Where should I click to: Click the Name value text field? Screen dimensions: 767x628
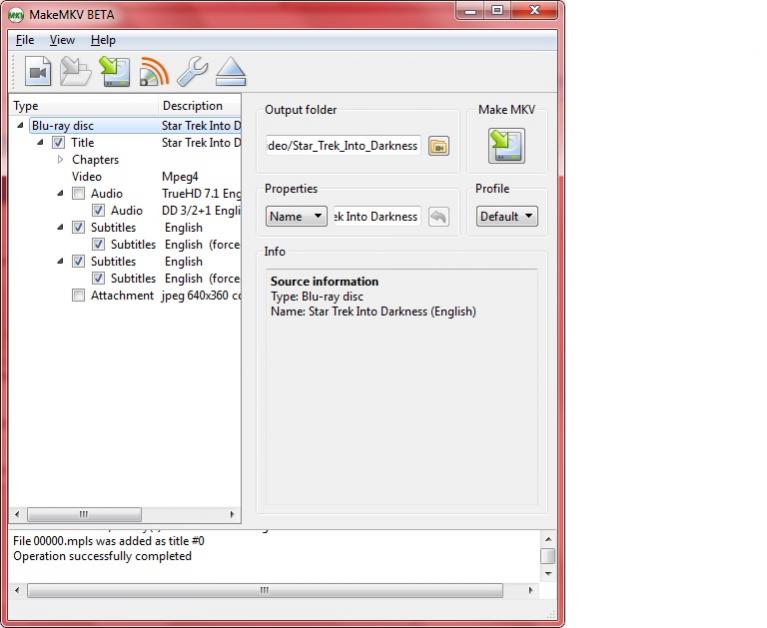377,216
